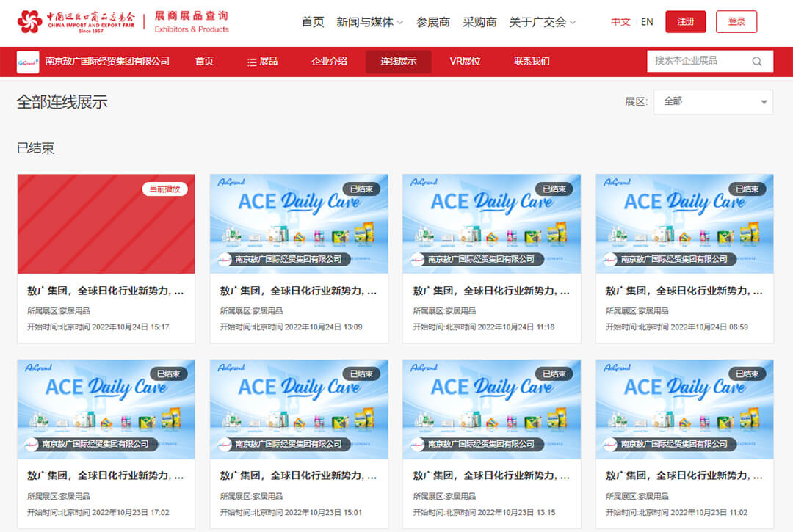Open the 展区 全部 dropdown
Screen dimensions: 793x532
[x=713, y=102]
